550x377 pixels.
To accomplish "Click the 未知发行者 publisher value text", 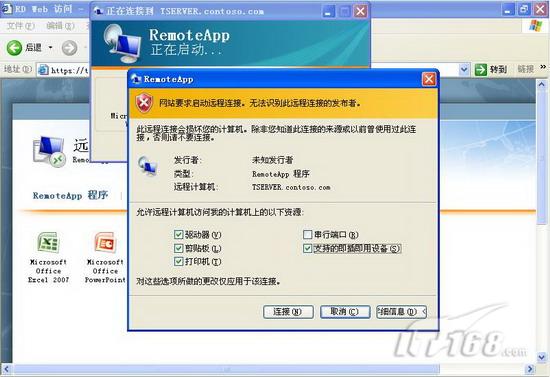I will coord(273,160).
